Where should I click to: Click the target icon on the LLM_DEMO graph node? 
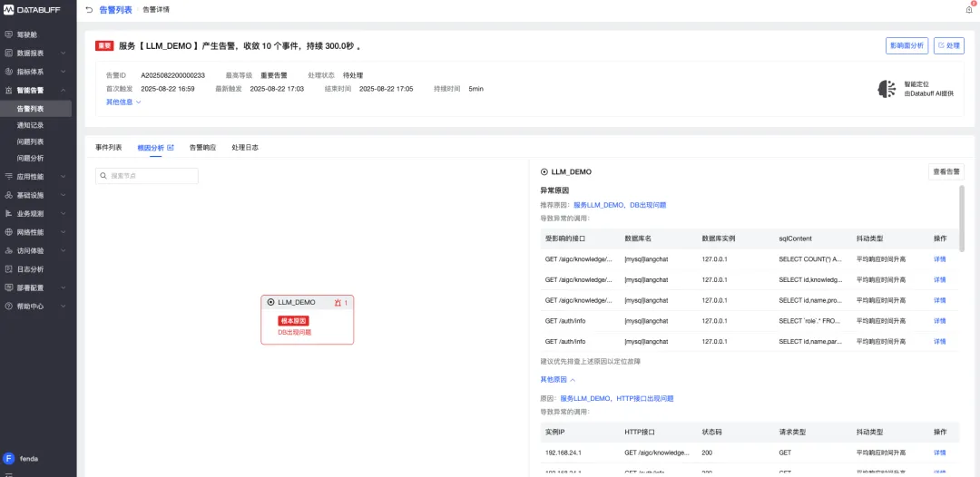point(270,302)
